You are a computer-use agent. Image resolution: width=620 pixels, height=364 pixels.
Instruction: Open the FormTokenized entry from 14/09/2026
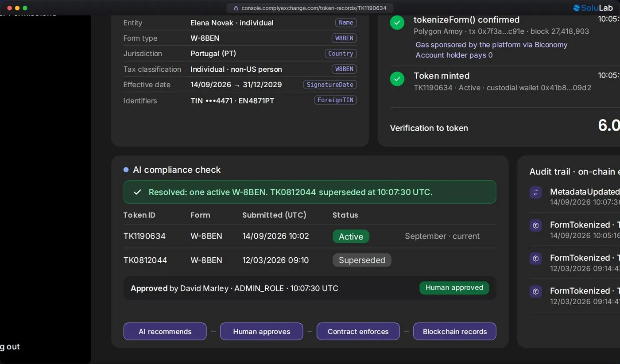tap(574, 229)
